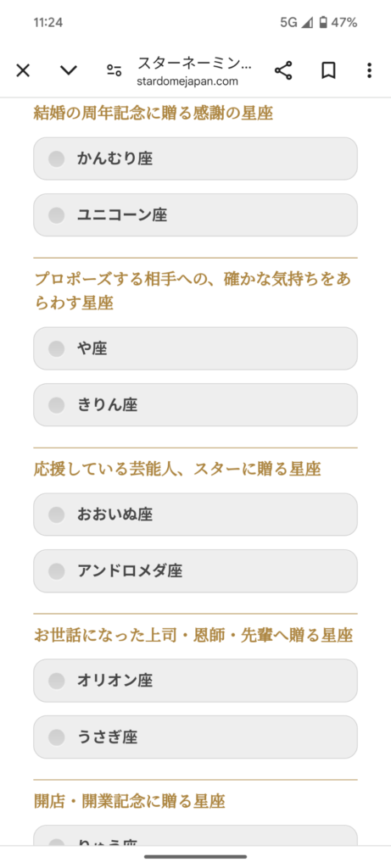Select おおいぬ座 option
The image size is (391, 868).
coord(195,515)
